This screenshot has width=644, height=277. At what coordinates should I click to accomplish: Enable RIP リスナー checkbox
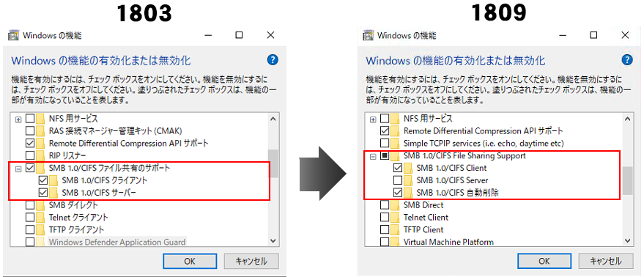pos(30,156)
